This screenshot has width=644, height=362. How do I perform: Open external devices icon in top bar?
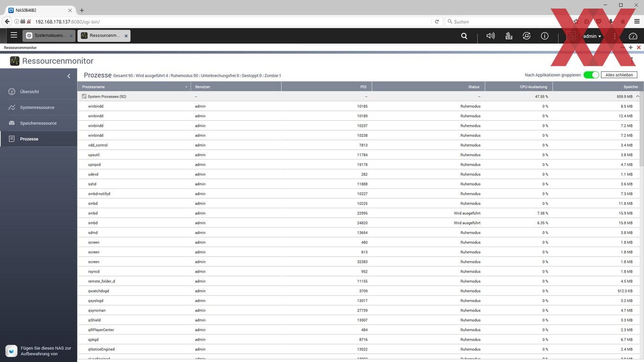[x=527, y=36]
